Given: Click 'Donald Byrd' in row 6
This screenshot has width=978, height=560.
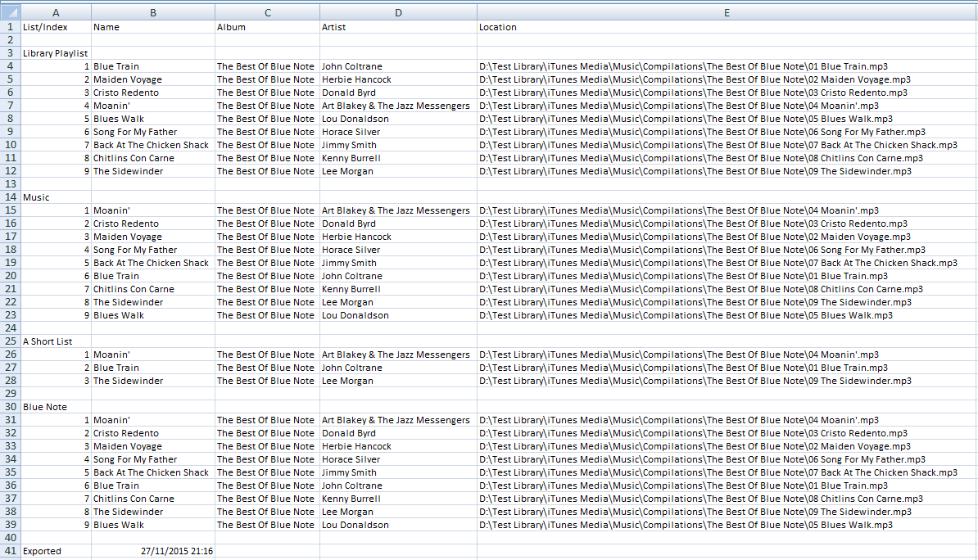Looking at the screenshot, I should 399,93.
